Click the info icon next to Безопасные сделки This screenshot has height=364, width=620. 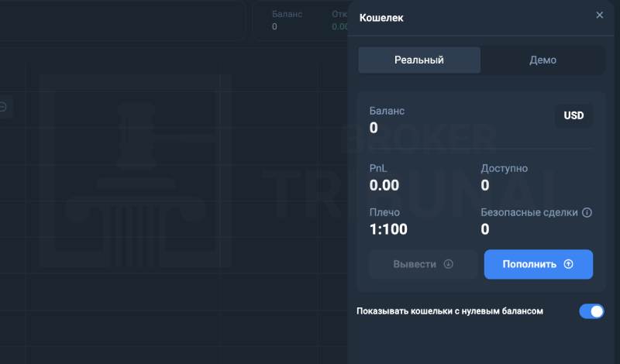pyautogui.click(x=587, y=213)
